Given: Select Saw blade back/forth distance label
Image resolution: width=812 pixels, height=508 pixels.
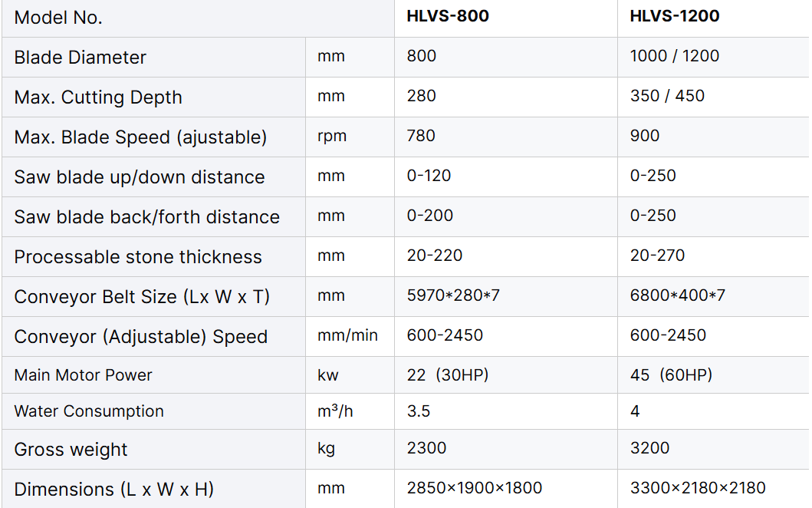Looking at the screenshot, I should (x=146, y=217).
